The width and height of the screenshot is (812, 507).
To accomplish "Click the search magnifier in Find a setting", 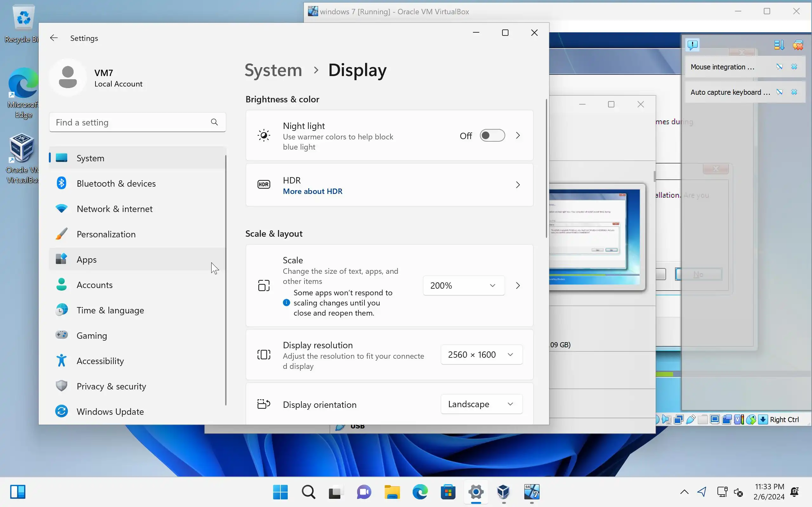I will [214, 122].
